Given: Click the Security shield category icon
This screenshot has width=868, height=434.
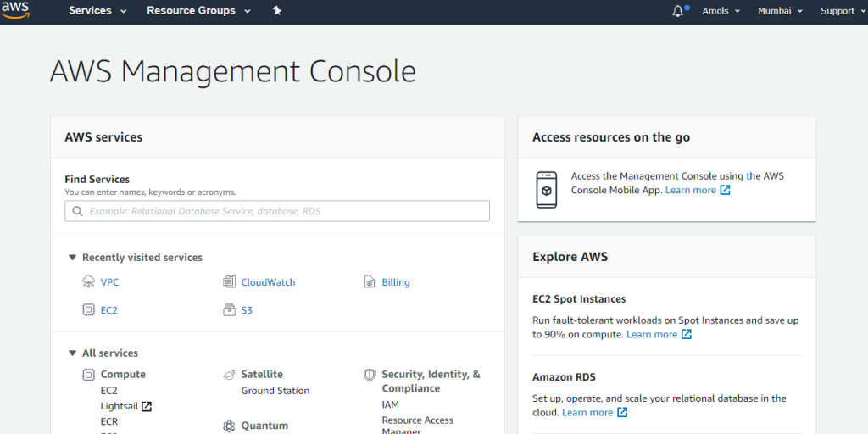Looking at the screenshot, I should [370, 375].
